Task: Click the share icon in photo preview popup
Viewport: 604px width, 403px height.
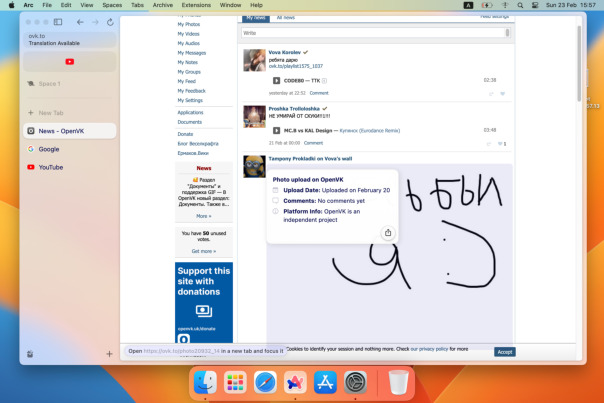Action: (388, 233)
